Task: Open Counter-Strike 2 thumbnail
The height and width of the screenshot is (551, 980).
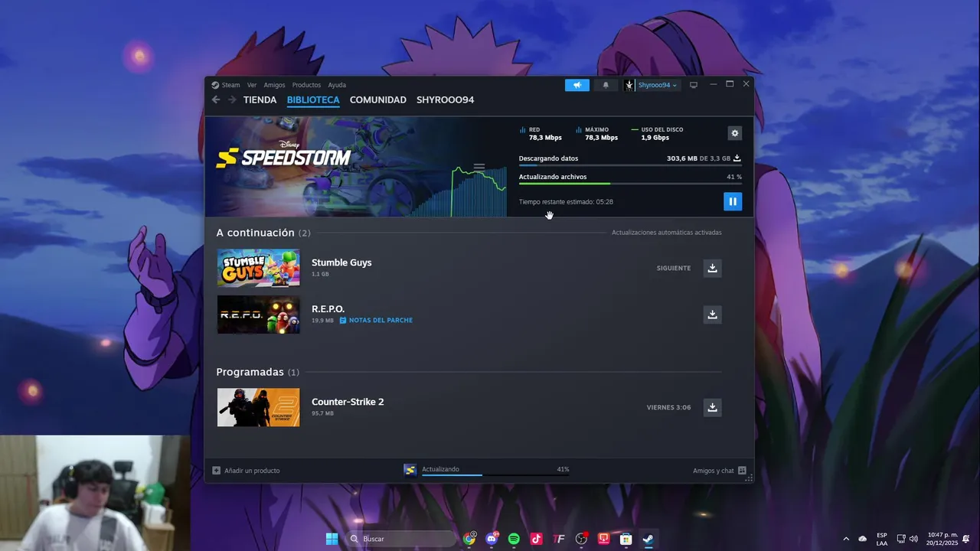Action: click(259, 407)
